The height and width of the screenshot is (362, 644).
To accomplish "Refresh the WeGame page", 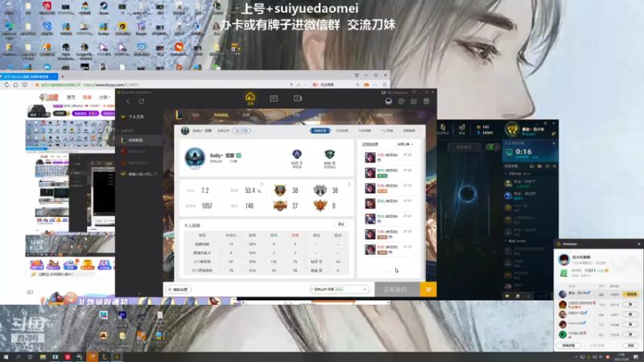I will point(142,101).
